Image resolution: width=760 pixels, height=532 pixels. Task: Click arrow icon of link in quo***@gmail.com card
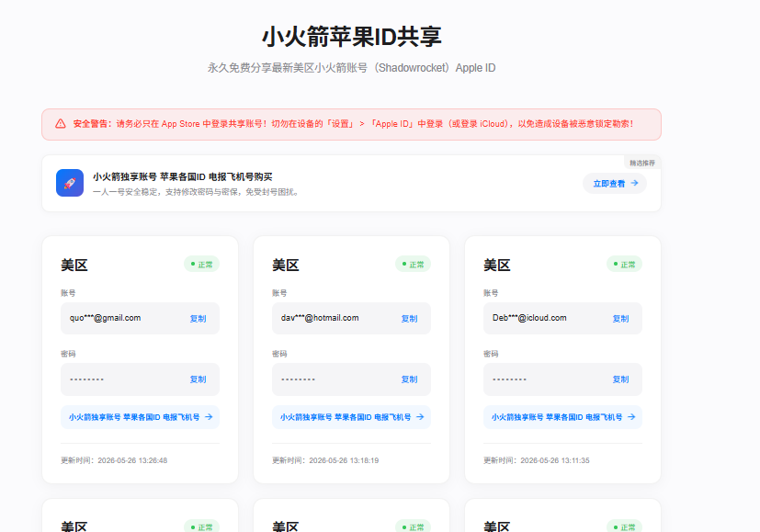click(209, 416)
